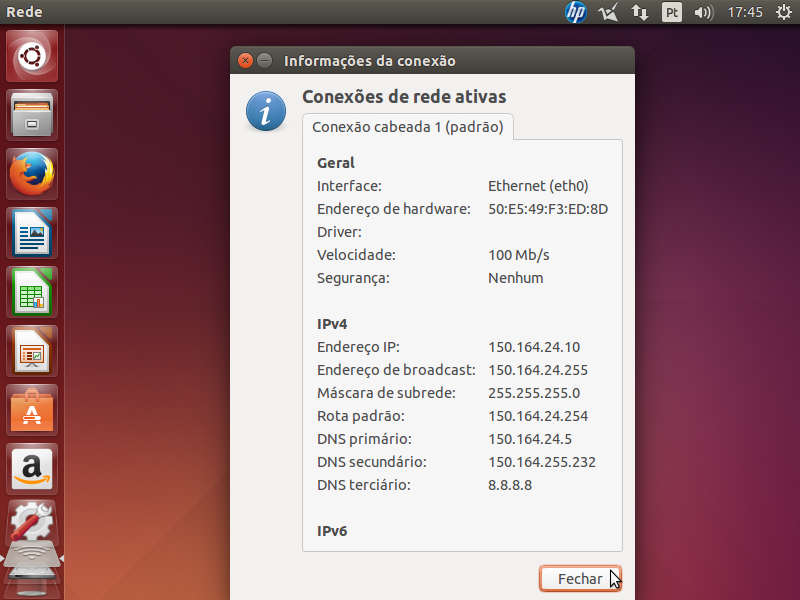800x600 pixels.
Task: Launch Firefox from the launcher
Action: (33, 174)
